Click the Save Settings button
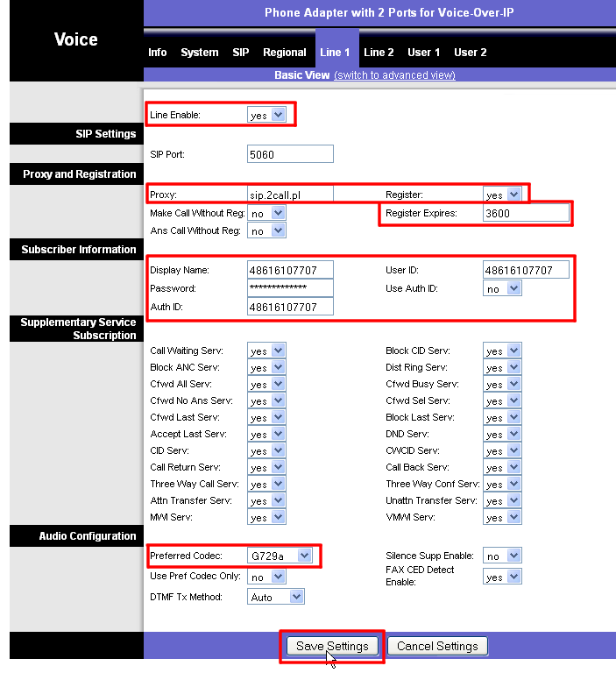 coord(332,646)
